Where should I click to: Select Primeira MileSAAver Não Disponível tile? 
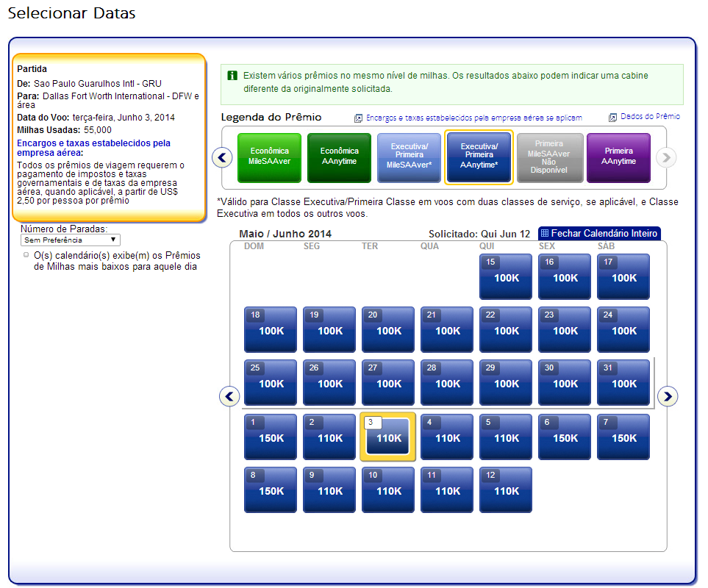pos(549,157)
